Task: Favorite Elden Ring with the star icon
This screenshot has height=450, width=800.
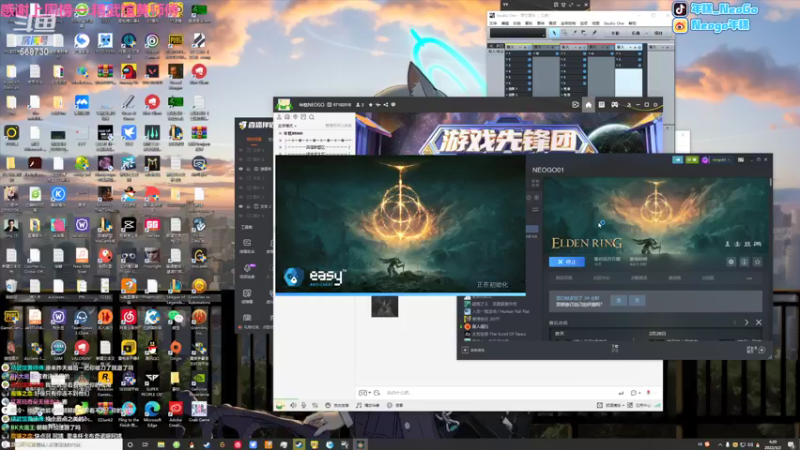Action: (x=758, y=262)
